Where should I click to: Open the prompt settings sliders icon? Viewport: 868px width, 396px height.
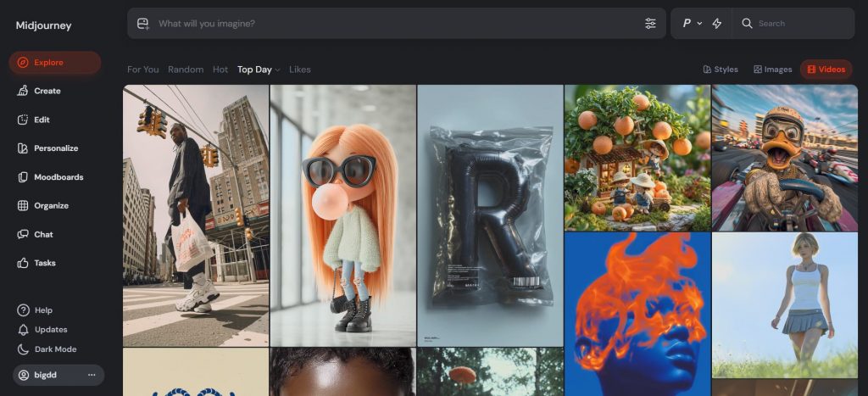[650, 23]
